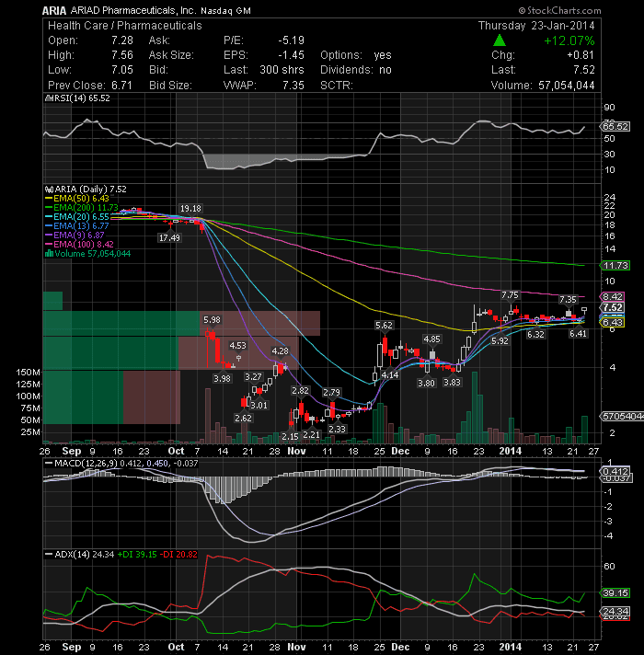Click the 'Dividends: no' entry
Viewport: 644px width, 655px height.
pyautogui.click(x=356, y=70)
